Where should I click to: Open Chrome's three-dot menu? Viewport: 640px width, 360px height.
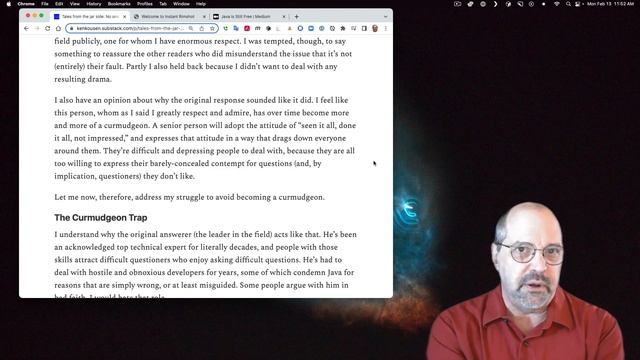(386, 29)
